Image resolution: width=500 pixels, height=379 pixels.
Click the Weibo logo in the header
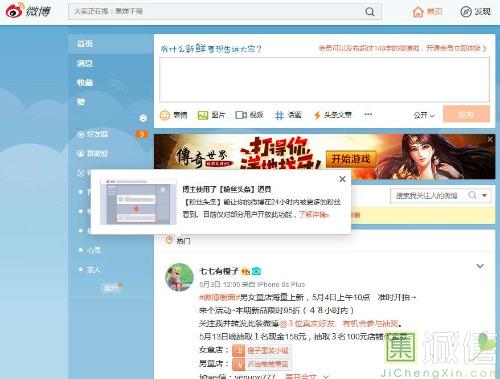(28, 11)
